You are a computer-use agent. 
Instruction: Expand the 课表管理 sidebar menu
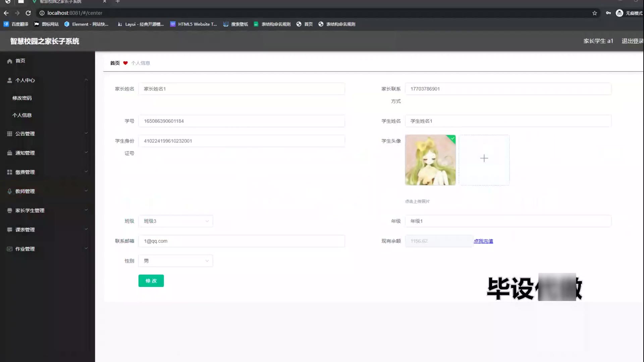tap(25, 230)
